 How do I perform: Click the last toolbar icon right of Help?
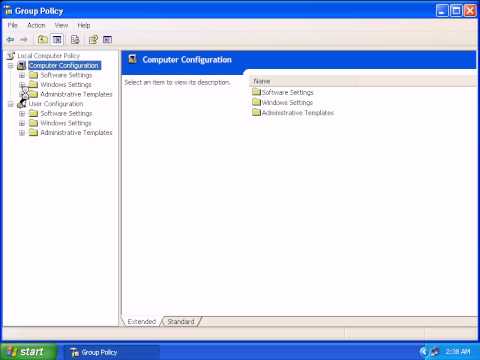[x=107, y=39]
